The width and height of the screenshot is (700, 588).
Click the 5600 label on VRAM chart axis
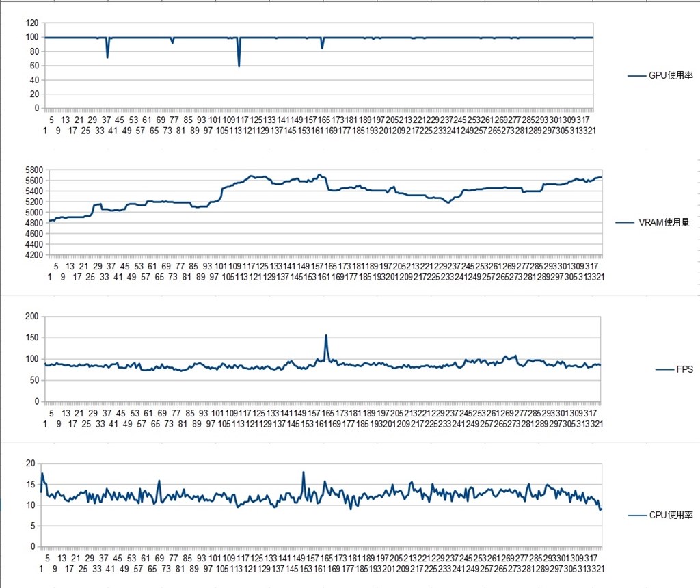click(34, 181)
